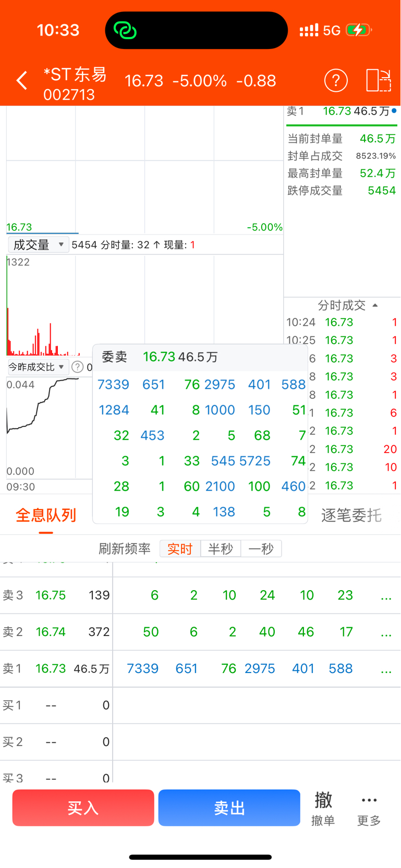Tap 卖1 price 16.73 in queue table
The width and height of the screenshot is (401, 868).
point(51,668)
